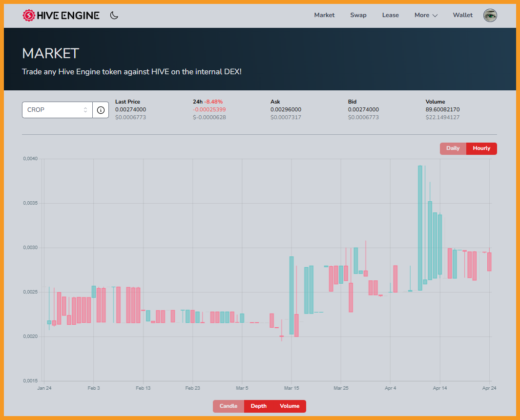
Task: Click the Volume USD value $22.1494127
Action: click(443, 117)
